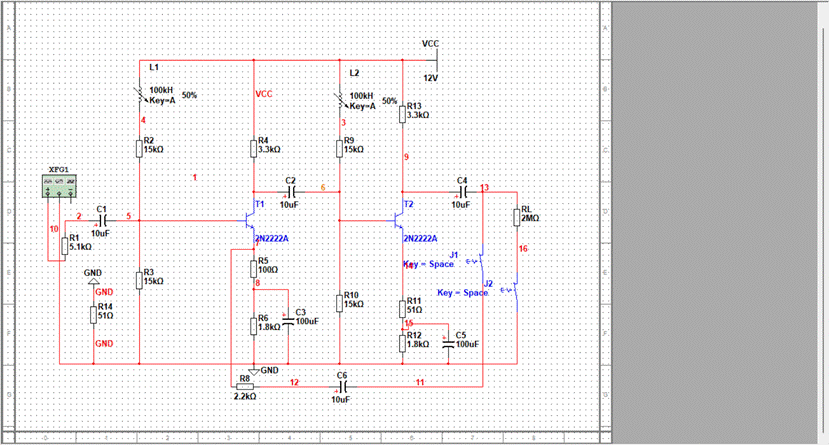This screenshot has width=829, height=445.
Task: Click net label 11 on bottom wire
Action: (420, 382)
